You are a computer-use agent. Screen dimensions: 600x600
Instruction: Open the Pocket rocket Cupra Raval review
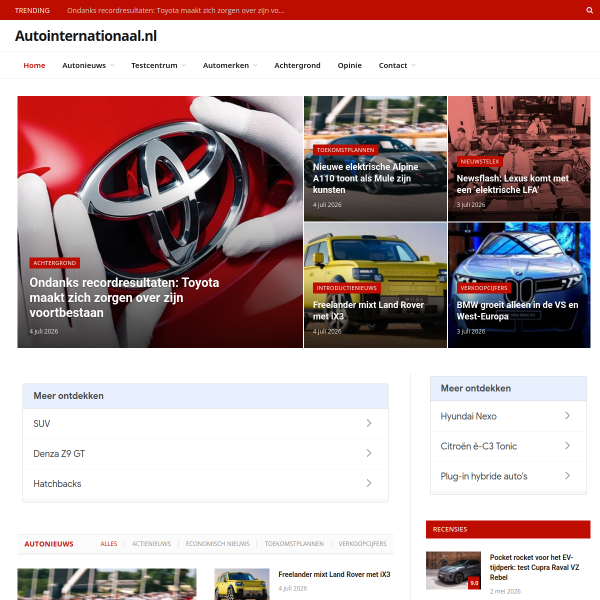534,567
